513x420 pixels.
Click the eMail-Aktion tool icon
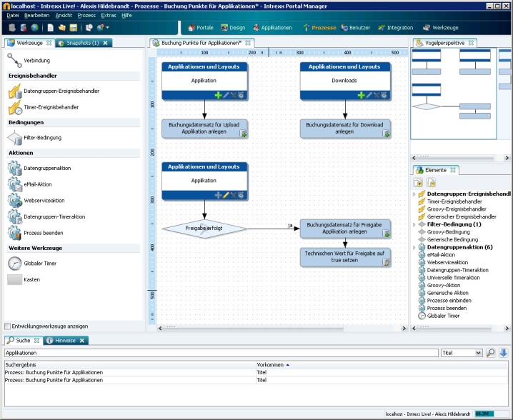click(x=15, y=184)
